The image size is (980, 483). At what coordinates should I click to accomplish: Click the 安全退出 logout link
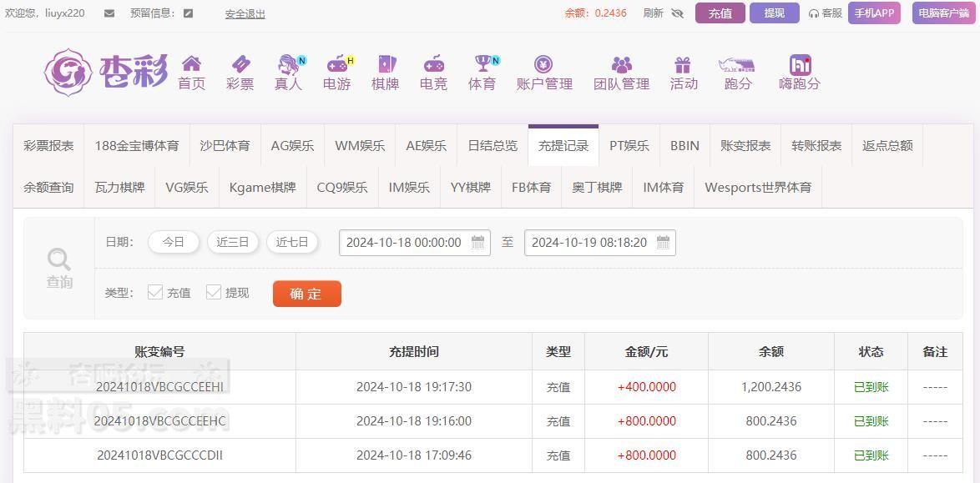click(245, 13)
